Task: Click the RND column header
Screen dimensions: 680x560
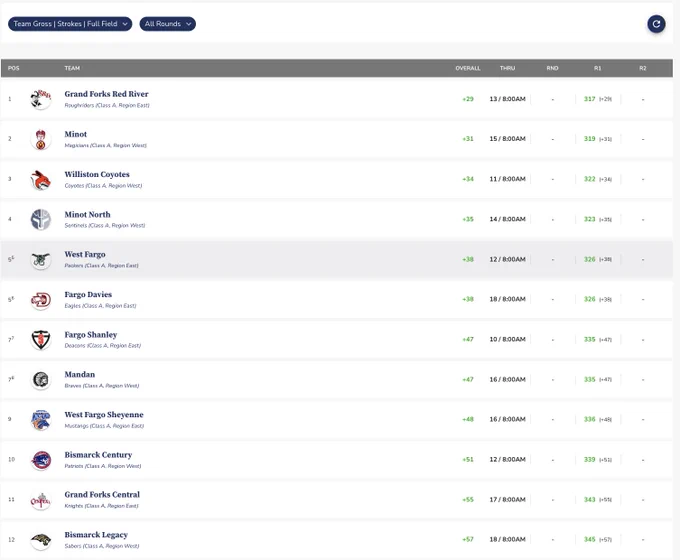Action: tap(552, 69)
